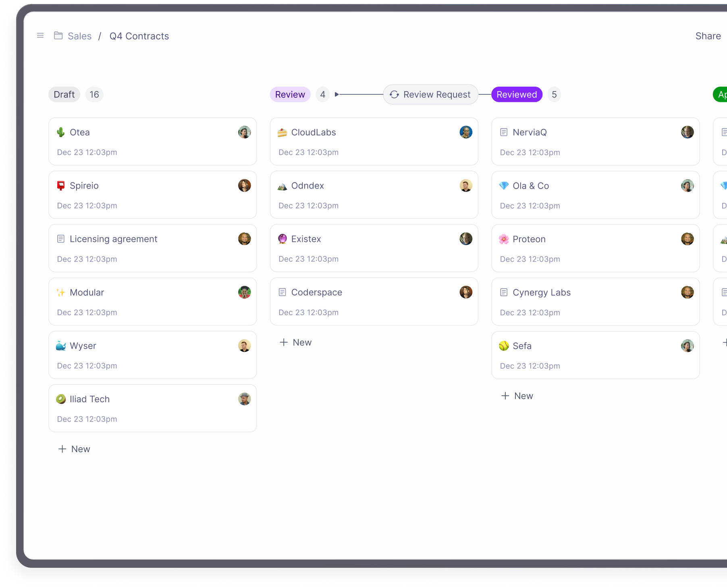This screenshot has height=588, width=727.
Task: Click the Modular assignee avatar
Action: click(x=245, y=292)
